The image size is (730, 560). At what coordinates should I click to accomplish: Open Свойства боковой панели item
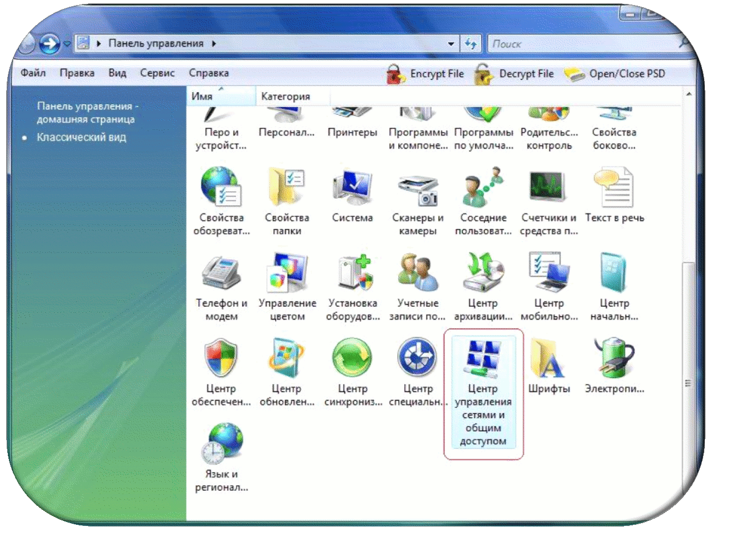coord(614,128)
